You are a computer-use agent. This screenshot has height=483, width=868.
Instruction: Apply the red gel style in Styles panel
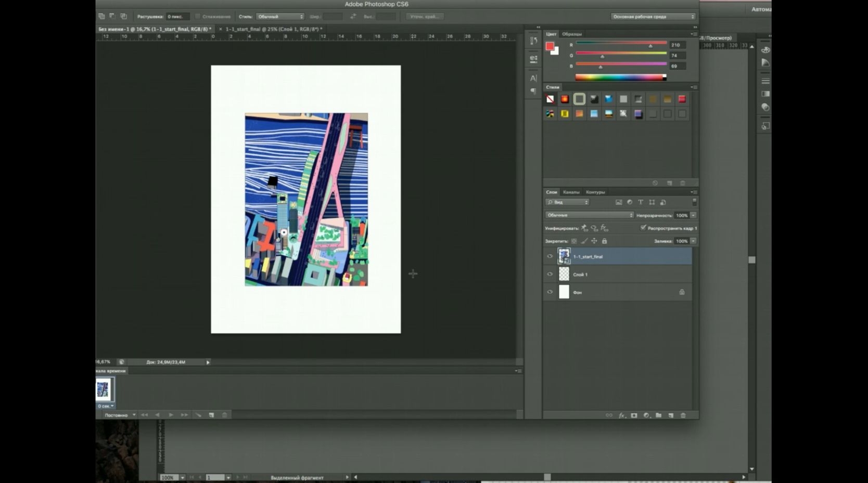(x=682, y=99)
